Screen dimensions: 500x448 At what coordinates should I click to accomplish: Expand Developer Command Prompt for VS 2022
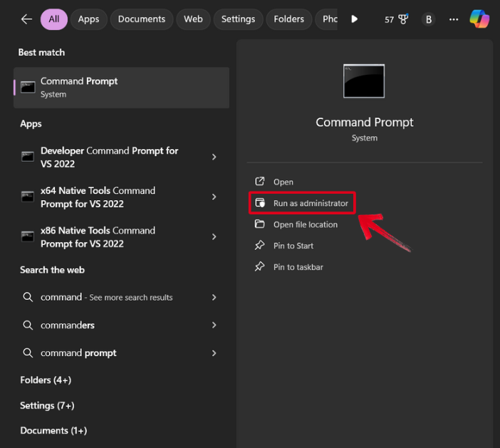(x=214, y=157)
